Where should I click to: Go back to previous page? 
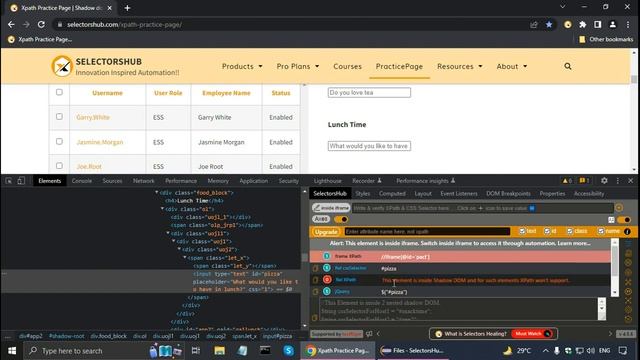coord(11,24)
